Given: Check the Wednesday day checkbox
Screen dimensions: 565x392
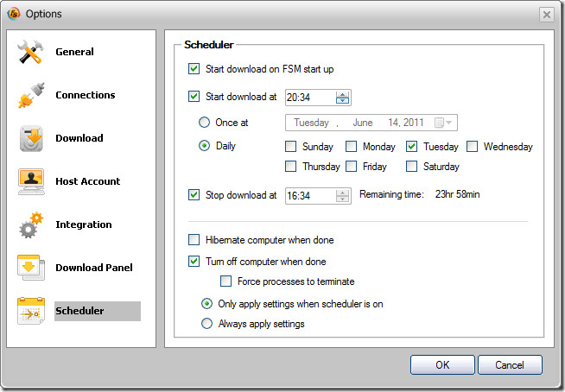Looking at the screenshot, I should click(472, 147).
